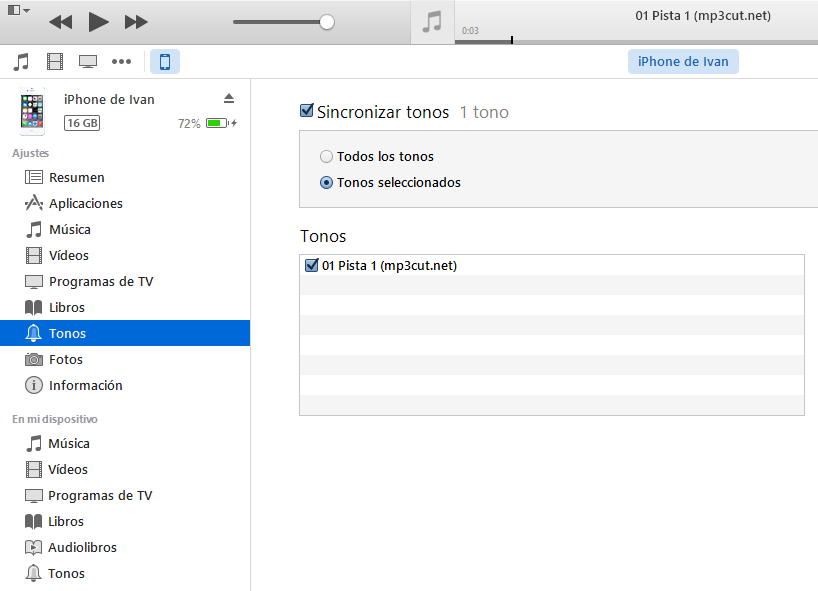Open the Movies library icon in toolbar
The image size is (818, 591).
point(55,62)
